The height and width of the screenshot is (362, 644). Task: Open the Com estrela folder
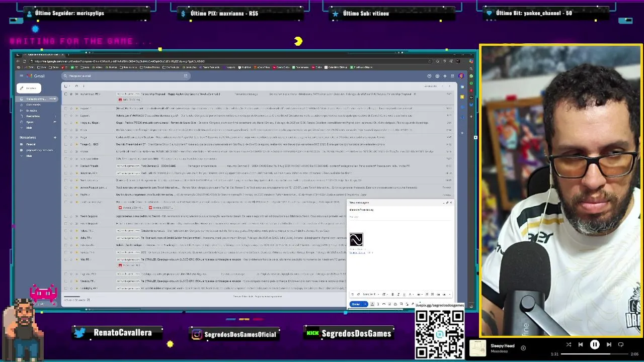pyautogui.click(x=33, y=105)
